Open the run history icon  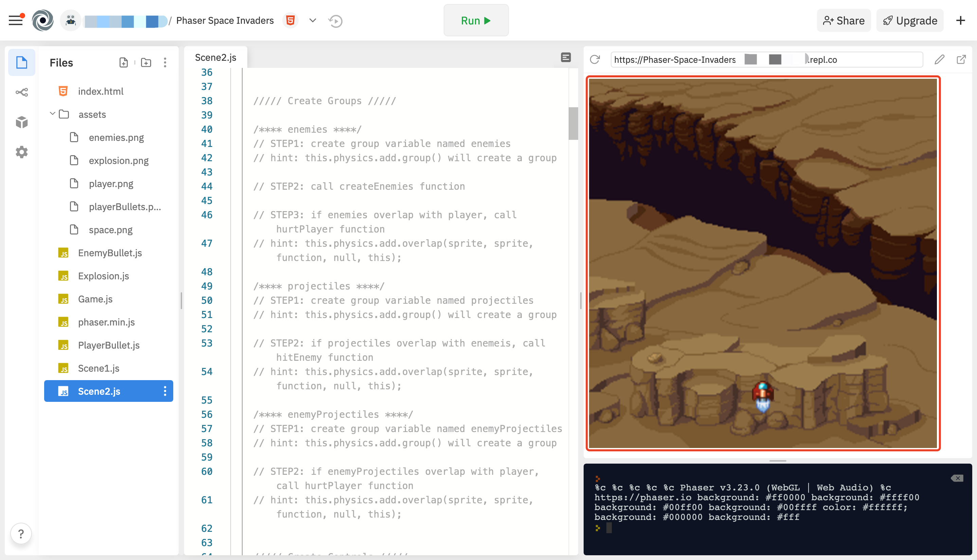pos(335,21)
